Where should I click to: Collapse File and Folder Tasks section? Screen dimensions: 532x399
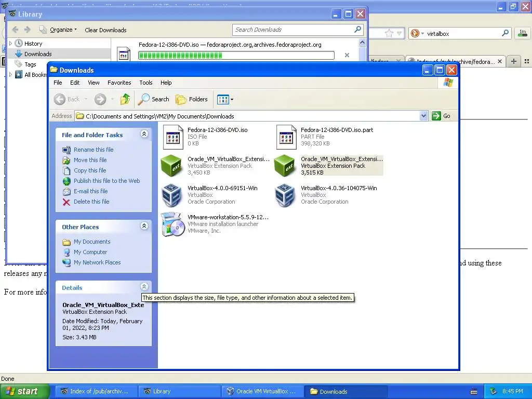pyautogui.click(x=144, y=134)
